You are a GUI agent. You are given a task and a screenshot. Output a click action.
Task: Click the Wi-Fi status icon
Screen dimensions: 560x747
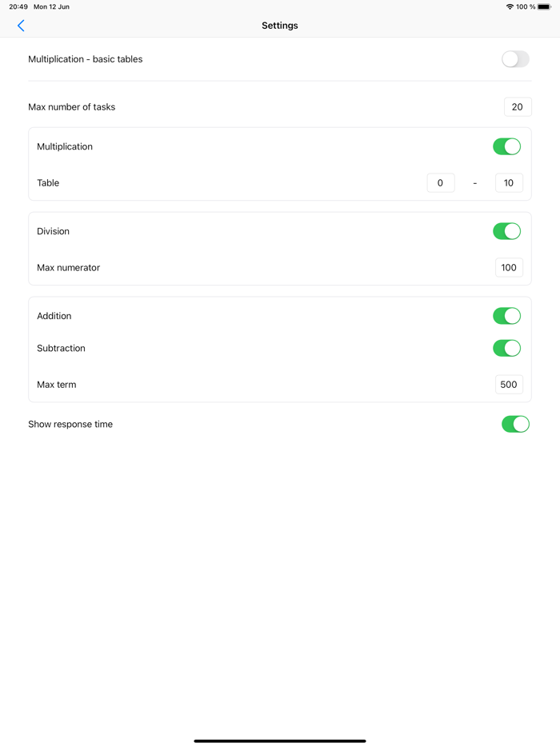pos(510,7)
